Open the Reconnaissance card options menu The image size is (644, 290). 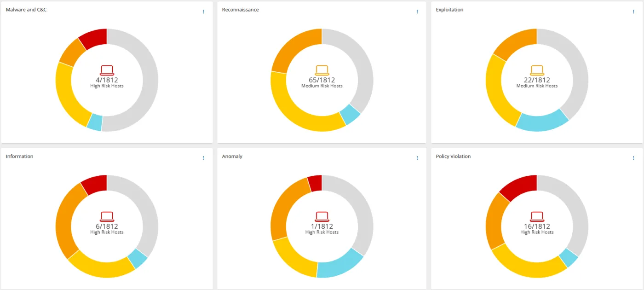point(417,12)
